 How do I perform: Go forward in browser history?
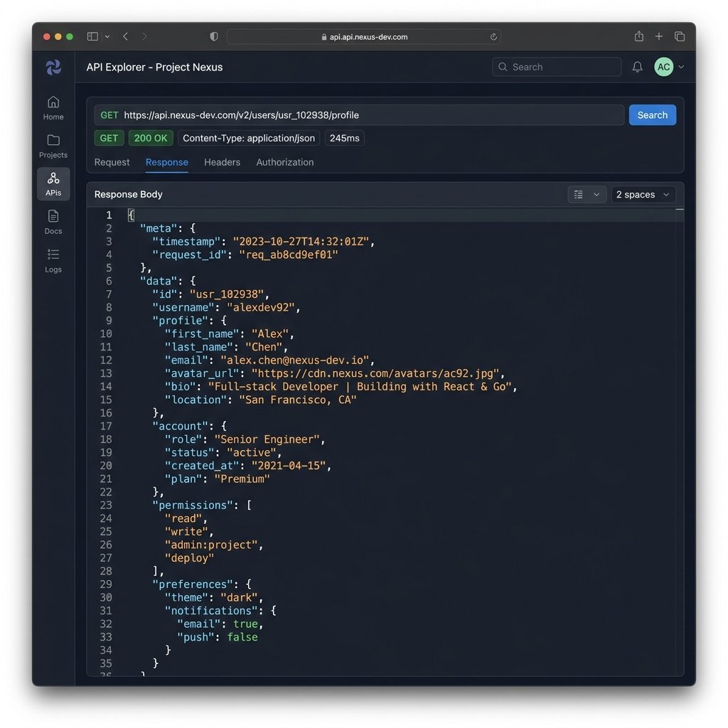point(144,36)
